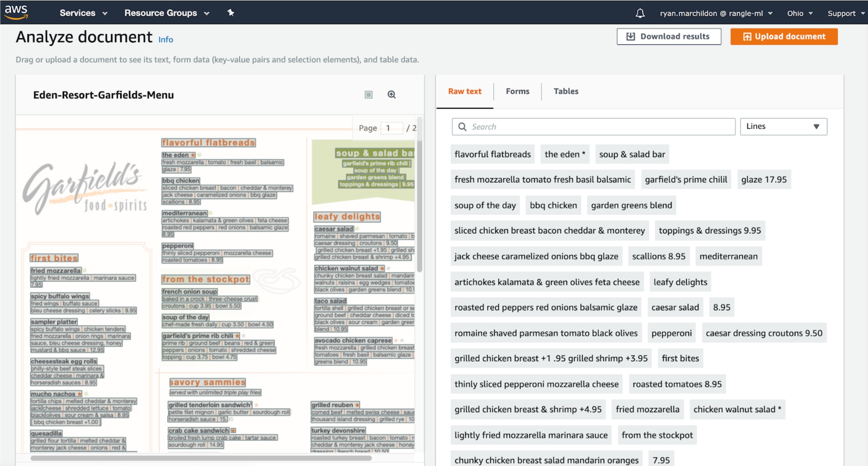Open the Lines filter dropdown
Screen dimensions: 868x466
783,127
